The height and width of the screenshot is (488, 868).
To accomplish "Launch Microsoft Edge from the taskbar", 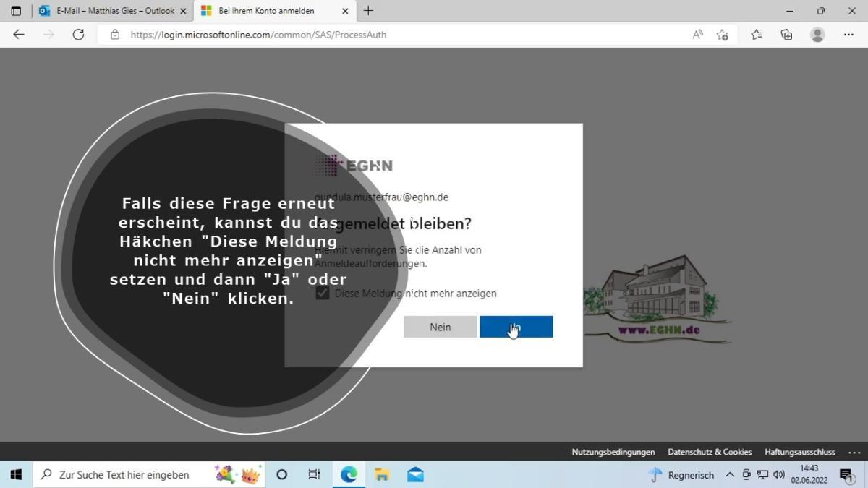I will click(x=349, y=475).
